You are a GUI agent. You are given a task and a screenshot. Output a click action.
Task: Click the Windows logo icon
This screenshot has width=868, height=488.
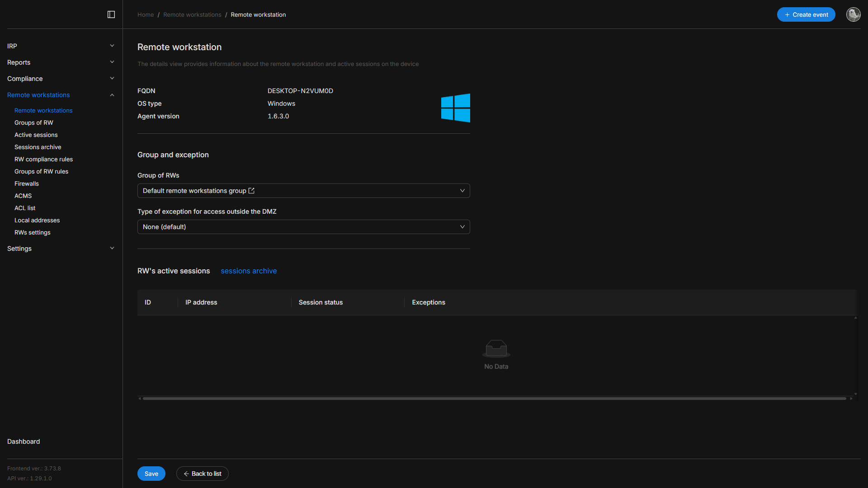point(455,108)
